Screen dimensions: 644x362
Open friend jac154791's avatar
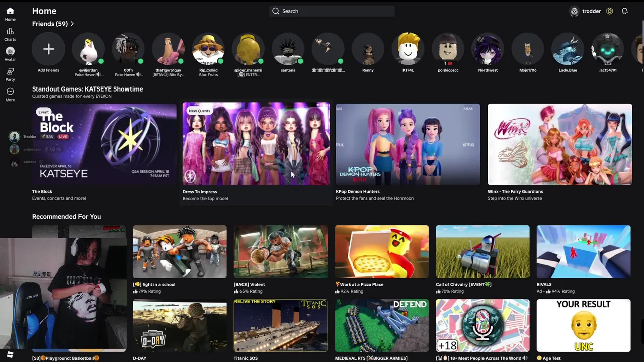pyautogui.click(x=608, y=49)
